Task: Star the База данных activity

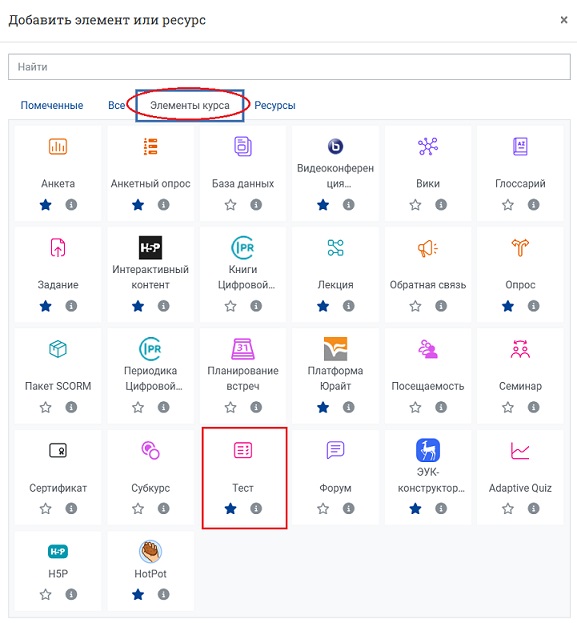Action: (230, 205)
